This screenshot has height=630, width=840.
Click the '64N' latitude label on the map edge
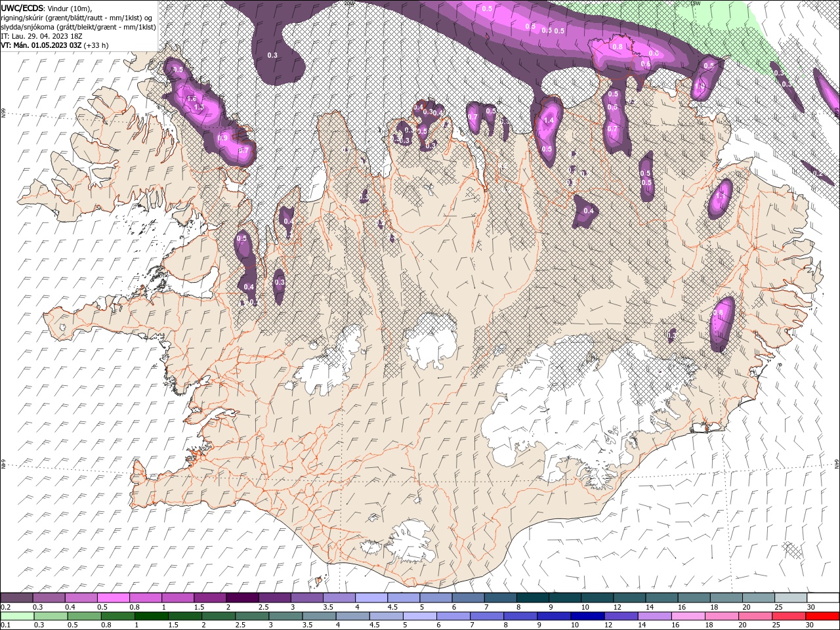[x=837, y=464]
